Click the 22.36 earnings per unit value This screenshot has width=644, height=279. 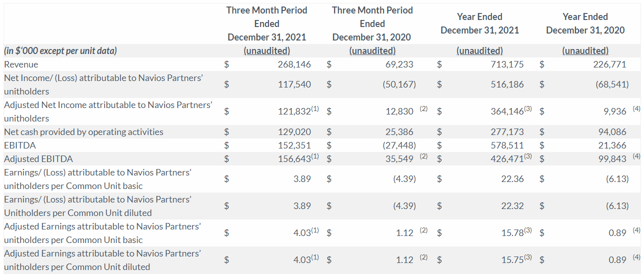(x=512, y=178)
